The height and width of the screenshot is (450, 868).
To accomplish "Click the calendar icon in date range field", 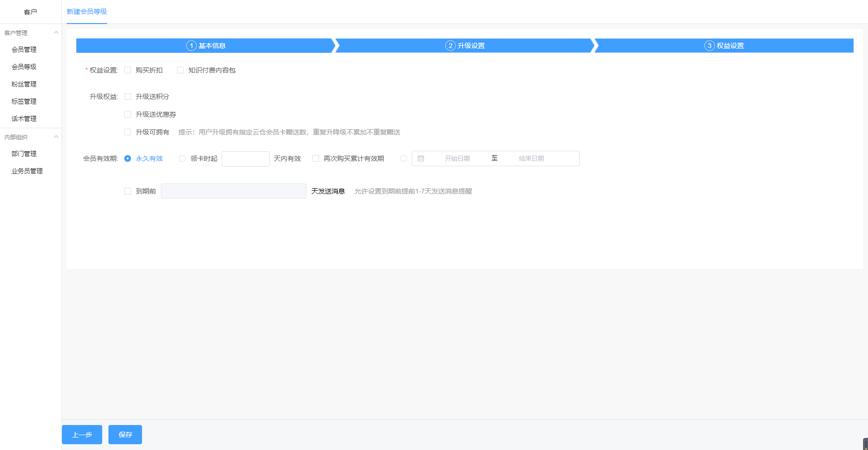I will coord(421,158).
